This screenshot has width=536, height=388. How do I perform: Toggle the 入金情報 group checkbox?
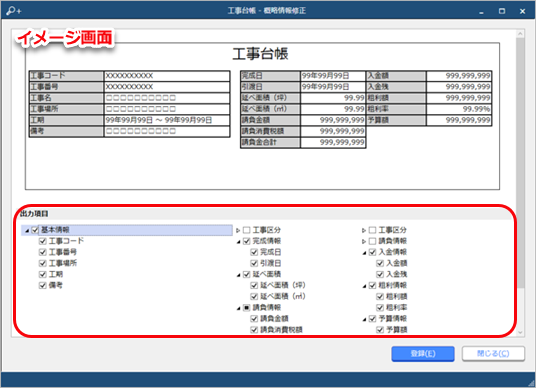372,252
